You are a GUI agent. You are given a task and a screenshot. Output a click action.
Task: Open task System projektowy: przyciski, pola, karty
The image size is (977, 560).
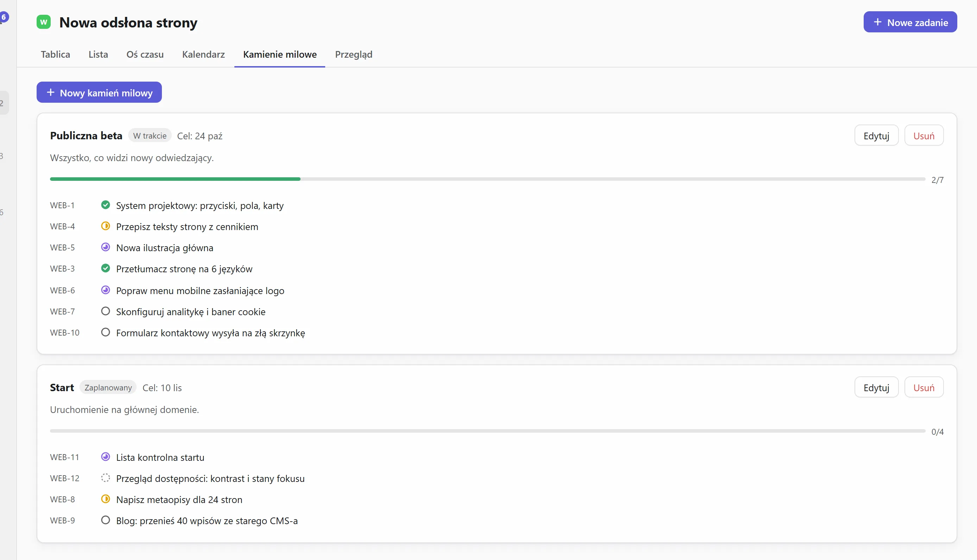200,206
